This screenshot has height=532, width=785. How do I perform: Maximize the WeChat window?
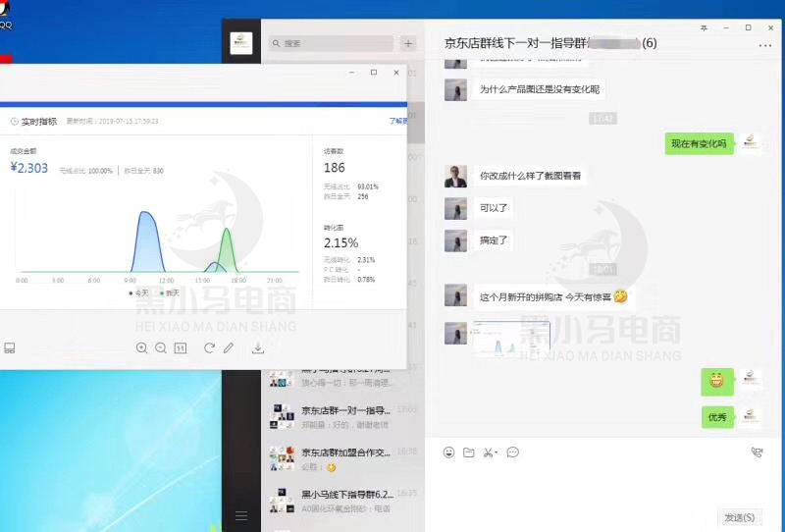tap(748, 28)
